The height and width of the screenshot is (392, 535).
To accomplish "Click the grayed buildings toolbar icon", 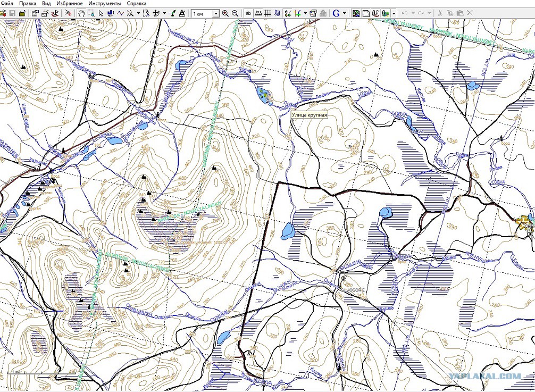I will (323, 13).
